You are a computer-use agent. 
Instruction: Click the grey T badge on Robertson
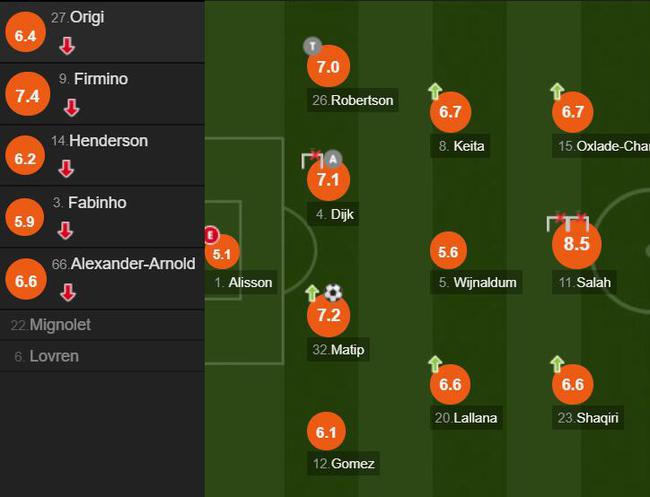313,46
